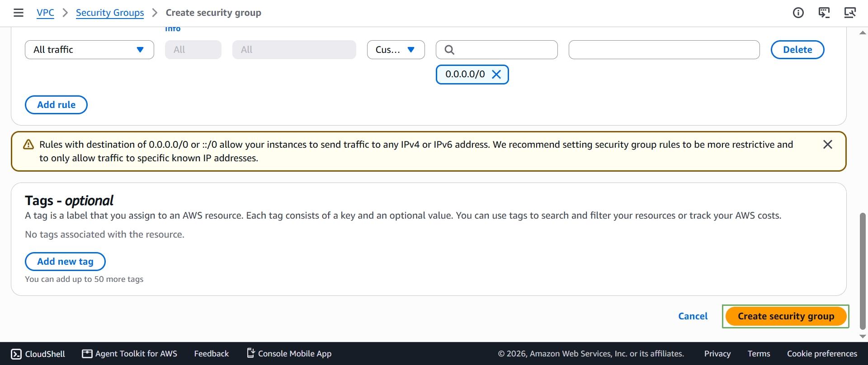Image resolution: width=868 pixels, height=365 pixels.
Task: Click the page vertical scrollbar thumb
Action: [863, 271]
